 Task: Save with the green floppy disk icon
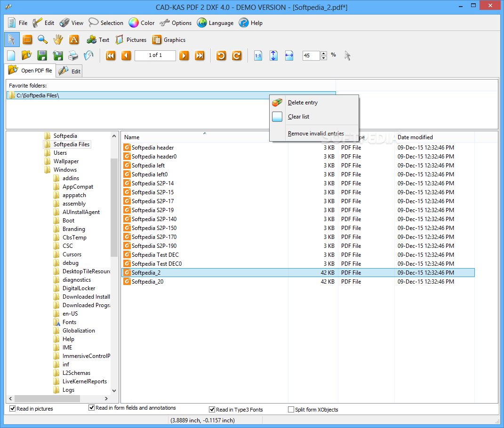42,55
